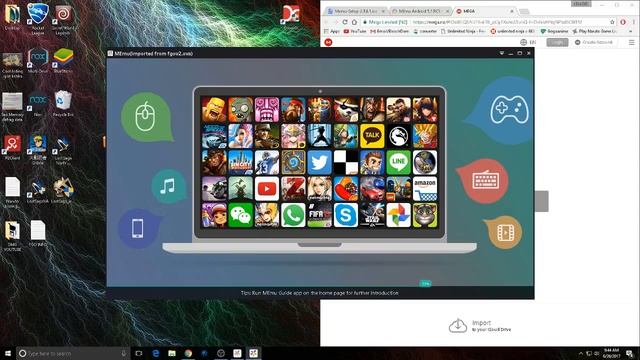Screen dimensions: 640x360
Task: Expand the bookmarks bar overflow chevron
Action: coord(632,31)
